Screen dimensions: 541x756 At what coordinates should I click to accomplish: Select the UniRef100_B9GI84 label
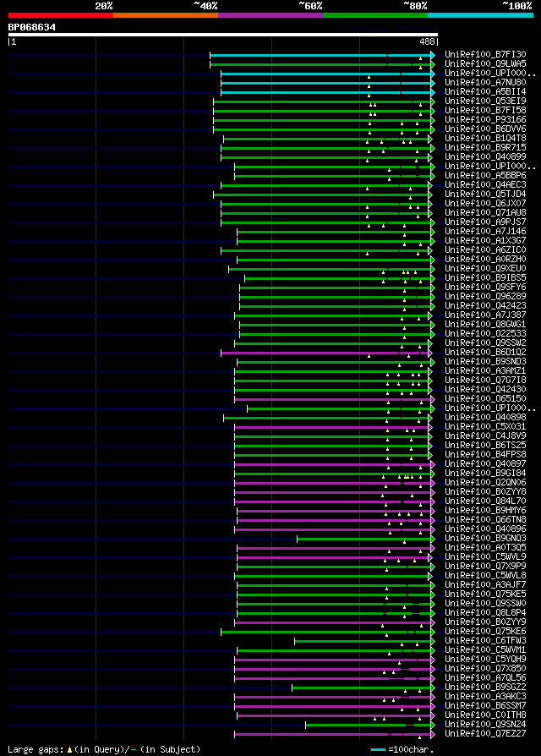tap(485, 473)
